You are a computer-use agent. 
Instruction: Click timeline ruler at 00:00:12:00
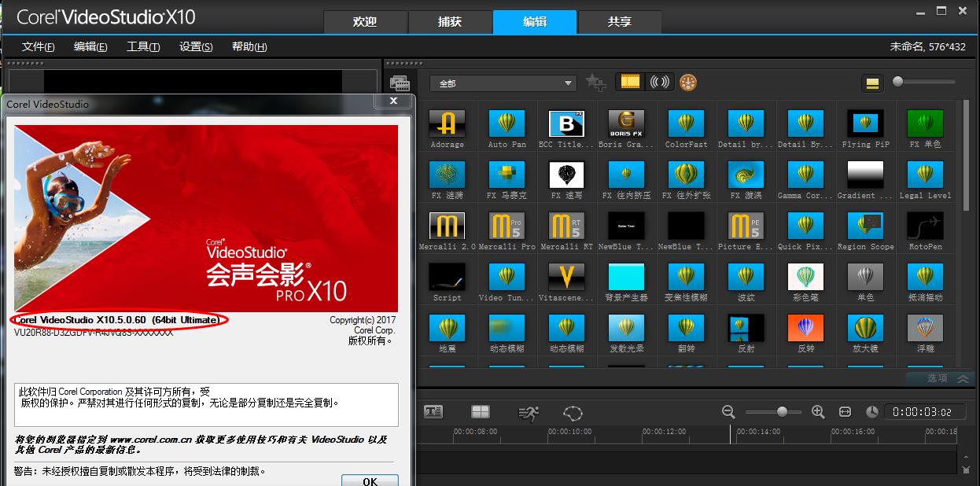(x=664, y=431)
